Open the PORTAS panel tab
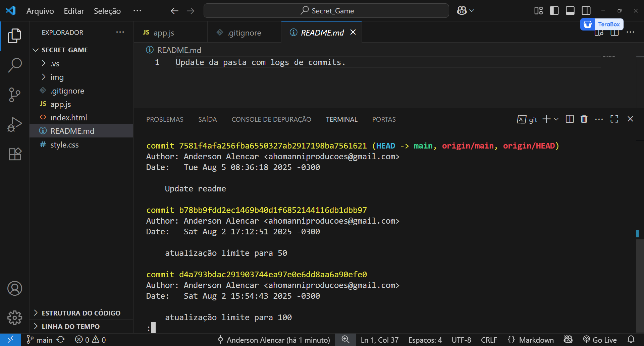 click(x=384, y=119)
